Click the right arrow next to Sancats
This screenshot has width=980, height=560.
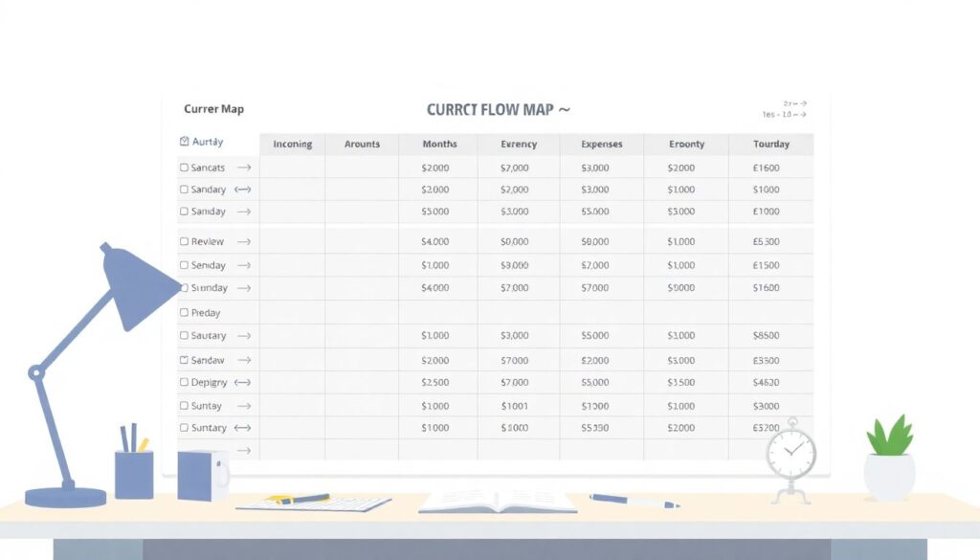coord(244,168)
